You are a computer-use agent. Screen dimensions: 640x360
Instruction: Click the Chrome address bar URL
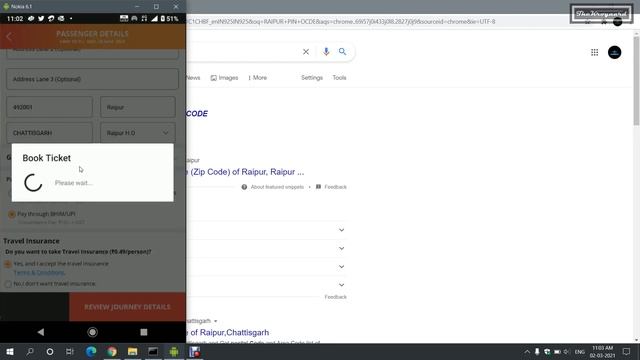point(341,21)
